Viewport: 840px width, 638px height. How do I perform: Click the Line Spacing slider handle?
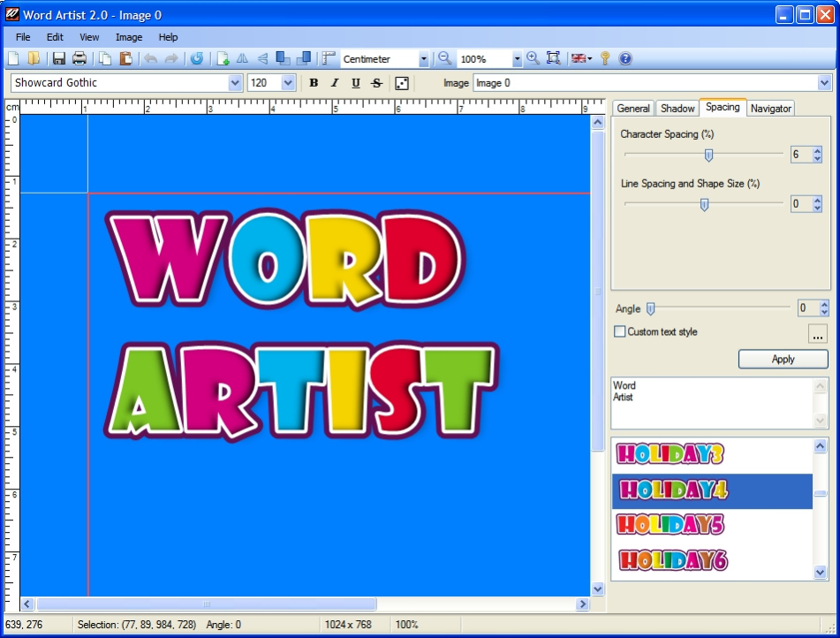(x=704, y=204)
